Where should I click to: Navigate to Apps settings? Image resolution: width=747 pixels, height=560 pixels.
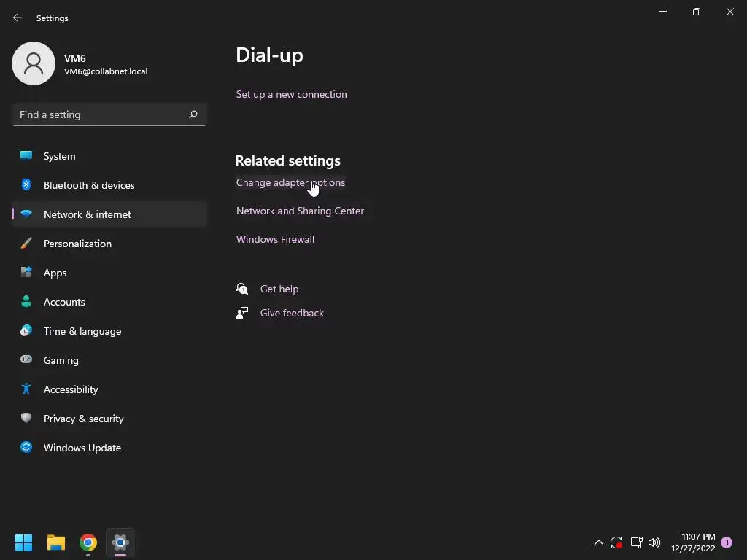pyautogui.click(x=109, y=273)
